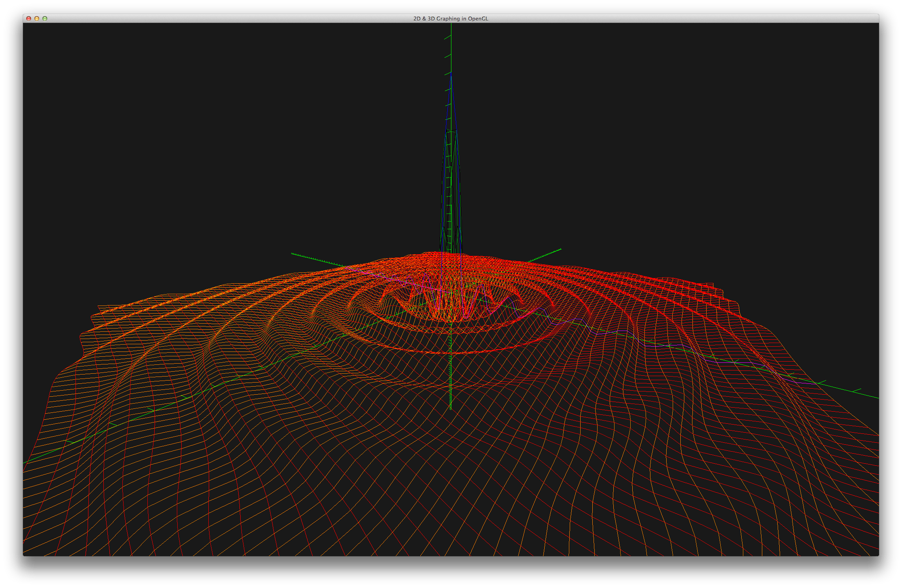The height and width of the screenshot is (588, 902).
Task: Close the OpenGL graphing window
Action: [x=29, y=19]
